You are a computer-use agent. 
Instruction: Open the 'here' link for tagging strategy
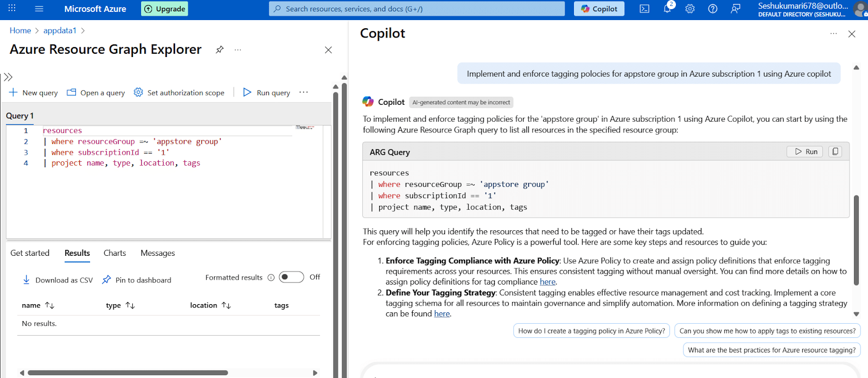click(442, 313)
